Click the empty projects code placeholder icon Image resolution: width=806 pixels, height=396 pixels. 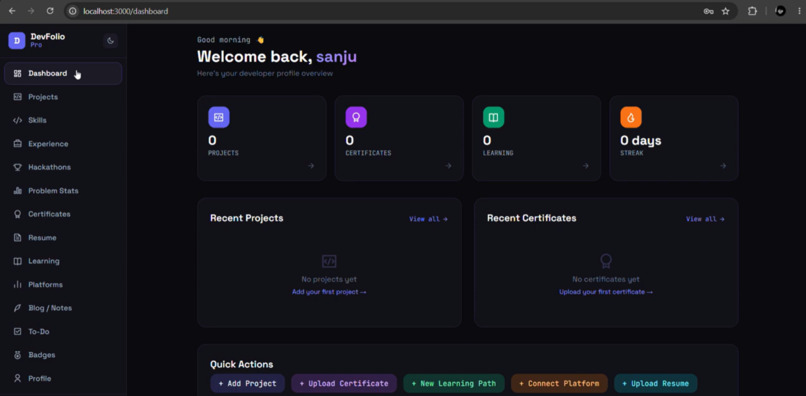(329, 261)
